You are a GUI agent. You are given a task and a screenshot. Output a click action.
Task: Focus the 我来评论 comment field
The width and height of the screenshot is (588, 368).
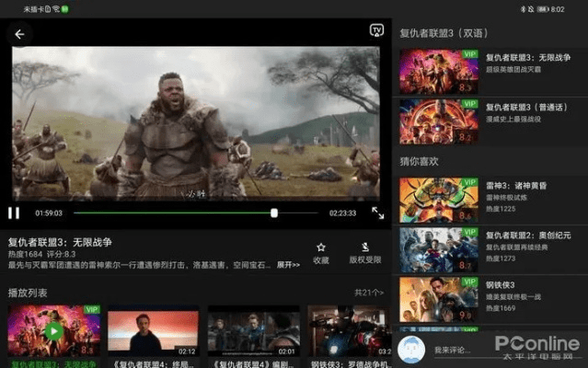coord(508,351)
